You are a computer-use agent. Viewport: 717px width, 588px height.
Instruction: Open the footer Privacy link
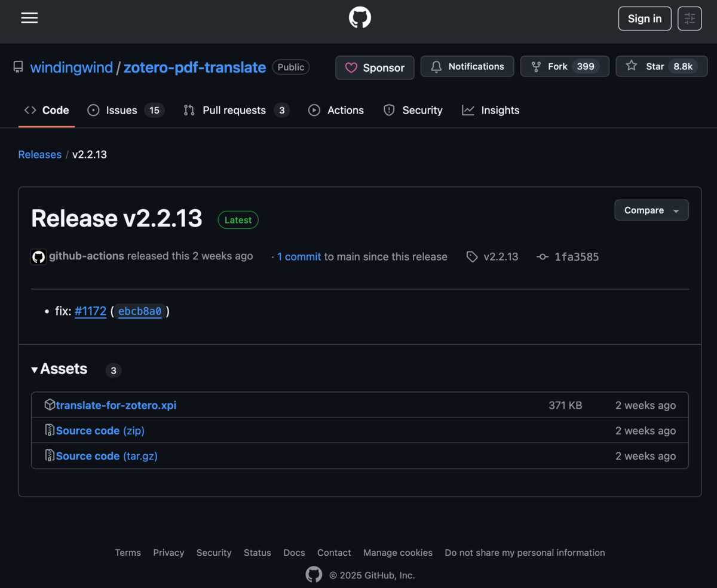(x=168, y=553)
